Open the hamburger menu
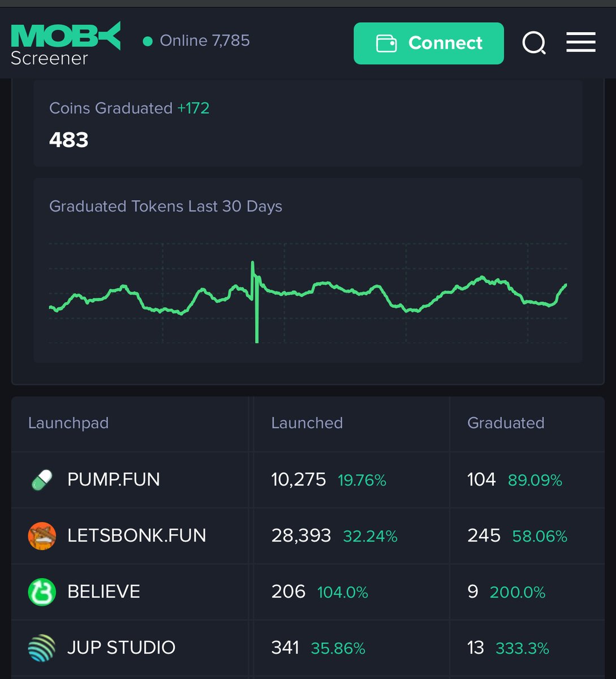 point(581,42)
